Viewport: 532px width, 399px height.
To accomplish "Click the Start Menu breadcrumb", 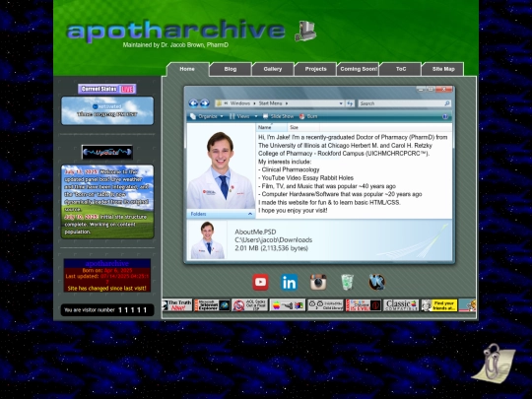I will click(x=270, y=103).
